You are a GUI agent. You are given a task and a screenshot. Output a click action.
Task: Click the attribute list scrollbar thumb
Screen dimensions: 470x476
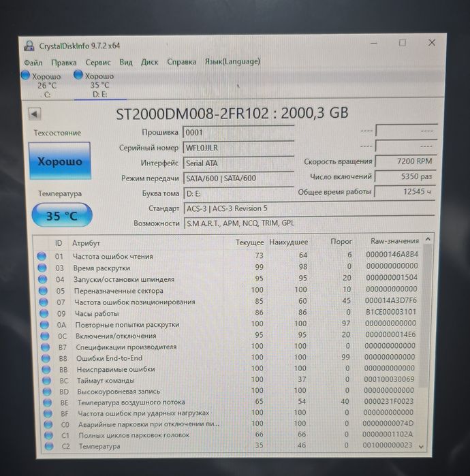pos(426,316)
